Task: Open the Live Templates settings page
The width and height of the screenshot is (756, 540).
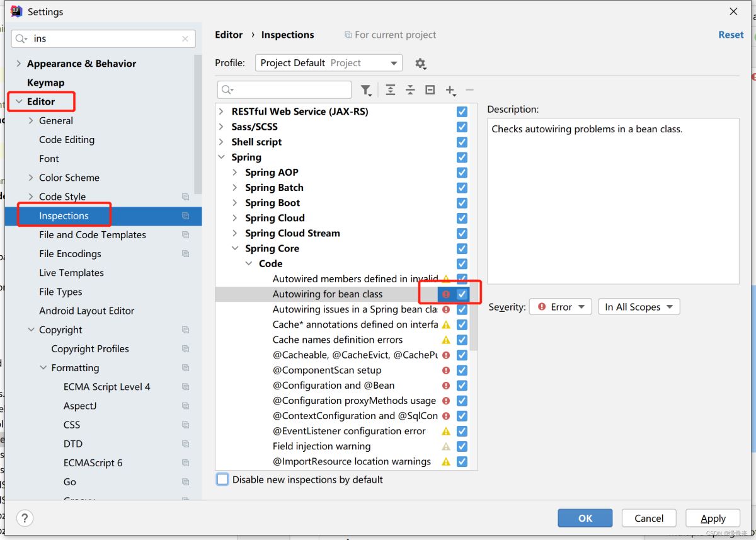Action: 71,273
